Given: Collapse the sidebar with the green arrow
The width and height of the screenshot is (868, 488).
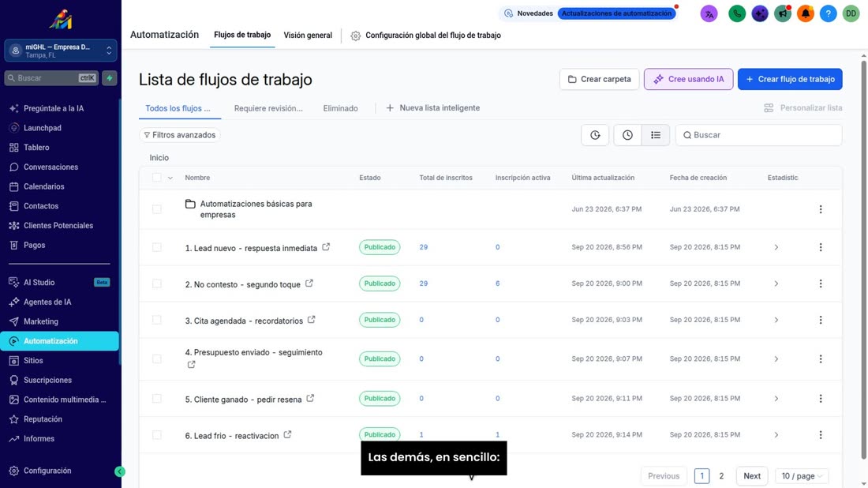Looking at the screenshot, I should (x=120, y=471).
